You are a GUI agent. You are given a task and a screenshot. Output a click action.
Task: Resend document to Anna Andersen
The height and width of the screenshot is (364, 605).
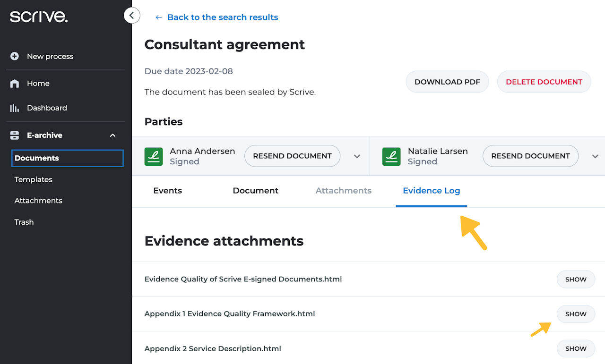(x=292, y=156)
